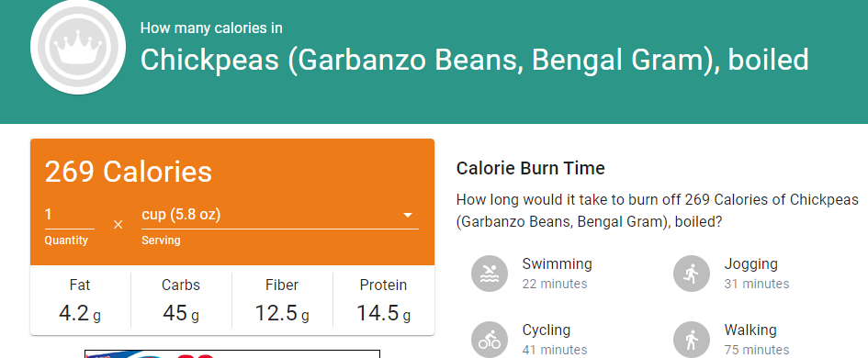Viewport: 868px width, 358px height.
Task: Click the Protein 14.5 g value
Action: [383, 313]
